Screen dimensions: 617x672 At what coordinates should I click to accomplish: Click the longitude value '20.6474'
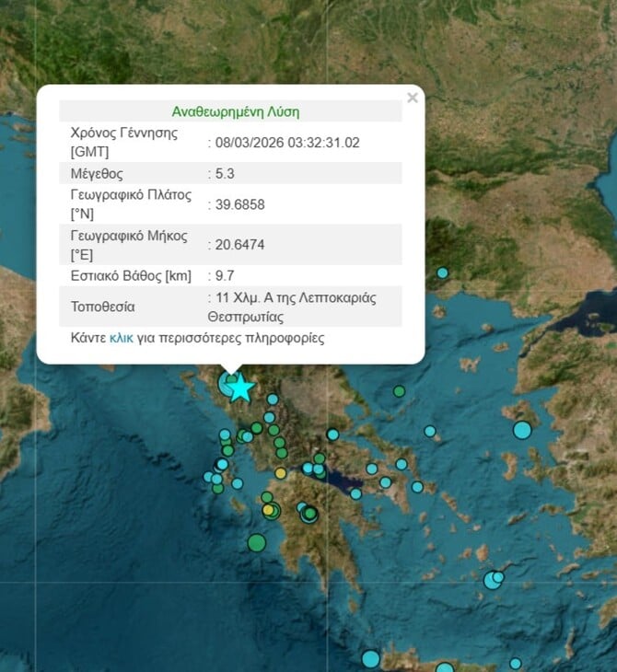(239, 245)
